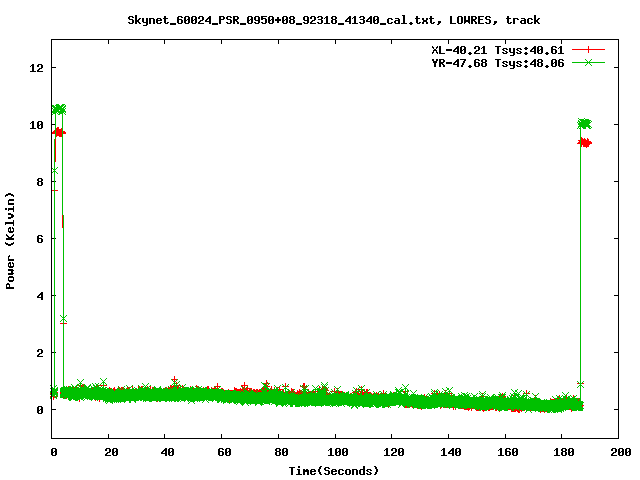This screenshot has width=640, height=480.
Task: Click x-axis tick label 60
Action: [224, 452]
